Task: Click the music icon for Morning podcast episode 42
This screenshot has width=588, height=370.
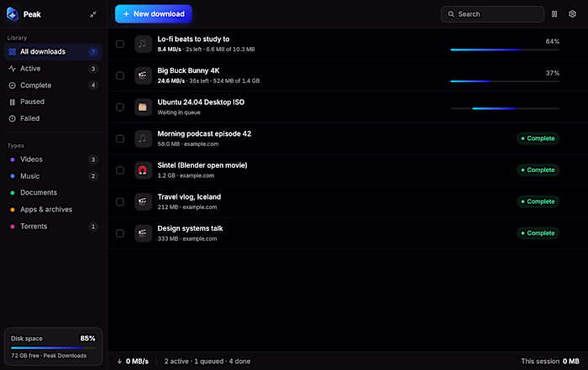Action: (144, 138)
